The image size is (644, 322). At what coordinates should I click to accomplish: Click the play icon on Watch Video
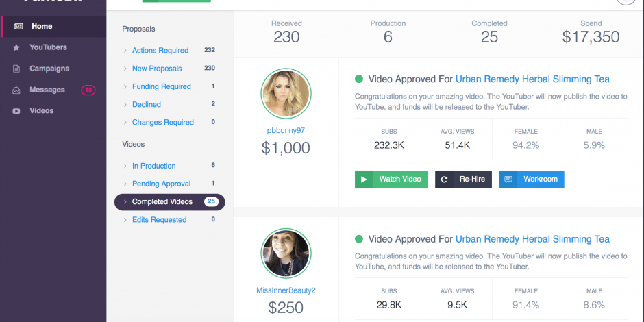coord(364,179)
